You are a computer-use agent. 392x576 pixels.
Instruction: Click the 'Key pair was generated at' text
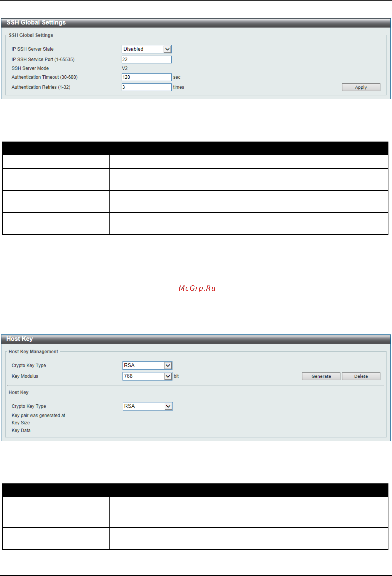point(38,415)
